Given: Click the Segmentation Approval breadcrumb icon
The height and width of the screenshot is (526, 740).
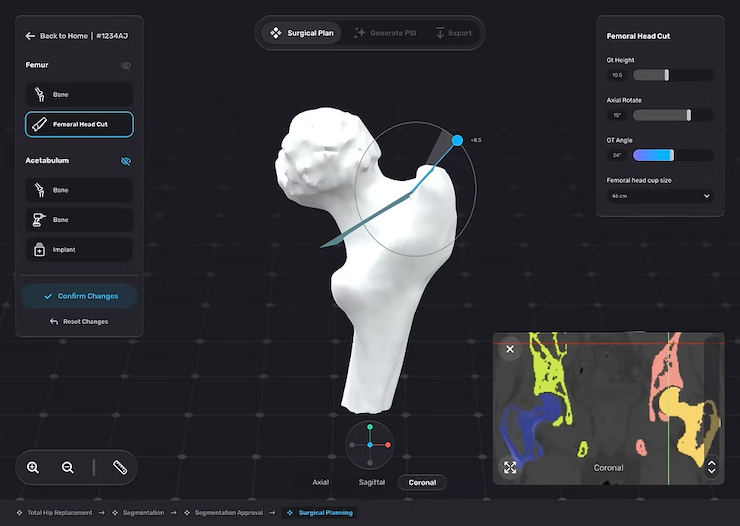Looking at the screenshot, I should click(x=187, y=513).
